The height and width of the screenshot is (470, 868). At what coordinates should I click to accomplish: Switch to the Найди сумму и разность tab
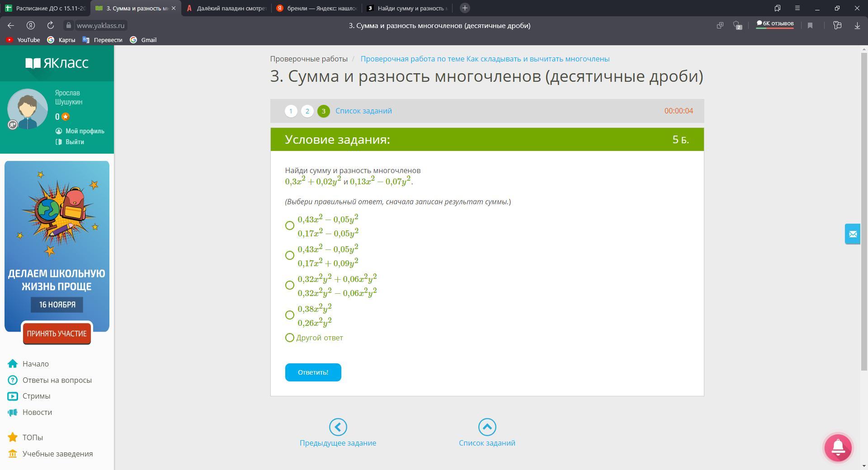[407, 8]
